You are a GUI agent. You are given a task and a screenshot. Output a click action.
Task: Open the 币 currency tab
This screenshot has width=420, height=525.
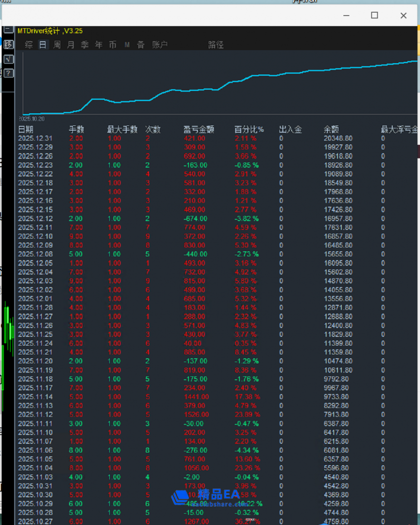tap(113, 45)
